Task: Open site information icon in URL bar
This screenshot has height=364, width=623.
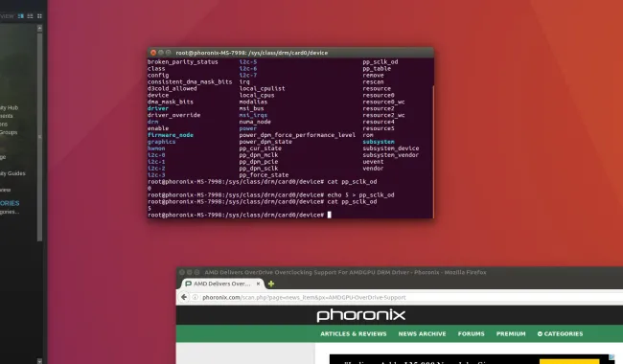Action: 196,297
